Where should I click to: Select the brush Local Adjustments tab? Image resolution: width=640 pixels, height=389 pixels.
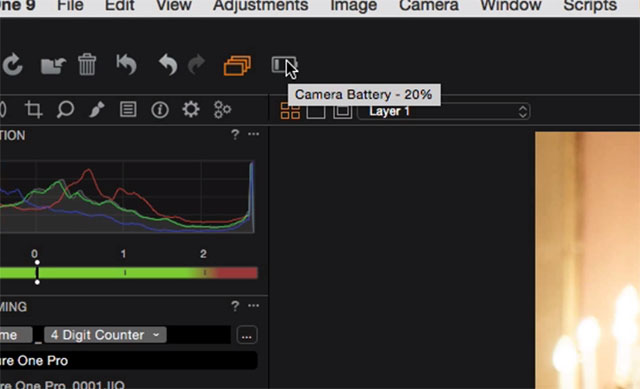97,109
